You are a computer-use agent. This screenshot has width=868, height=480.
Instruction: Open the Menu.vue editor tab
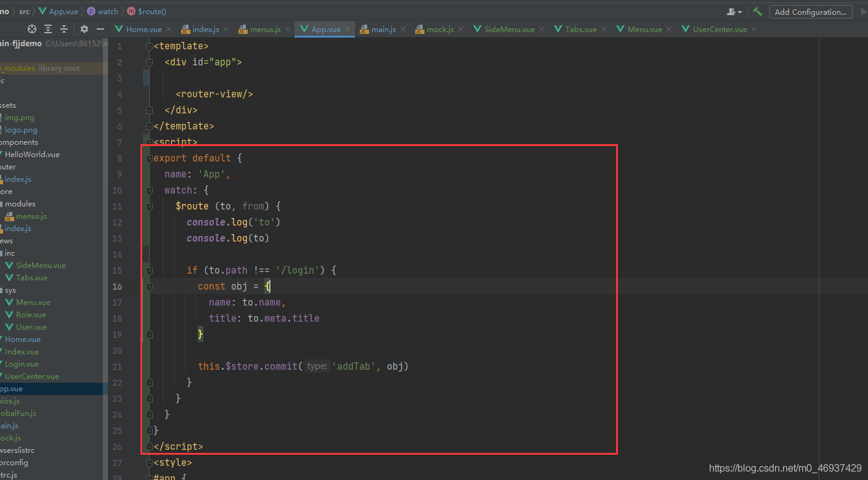tap(644, 29)
